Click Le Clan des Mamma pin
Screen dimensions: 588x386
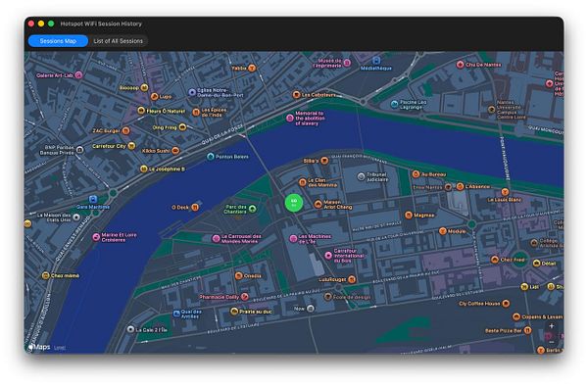tap(302, 182)
